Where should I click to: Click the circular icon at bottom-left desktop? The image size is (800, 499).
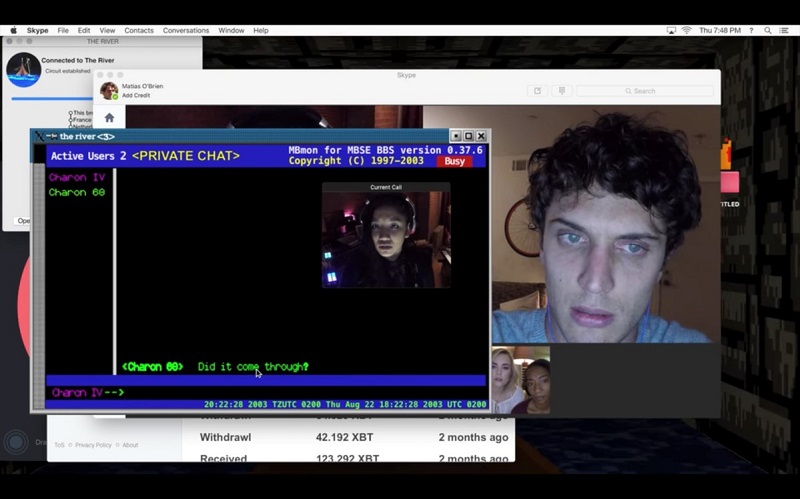coord(16,442)
